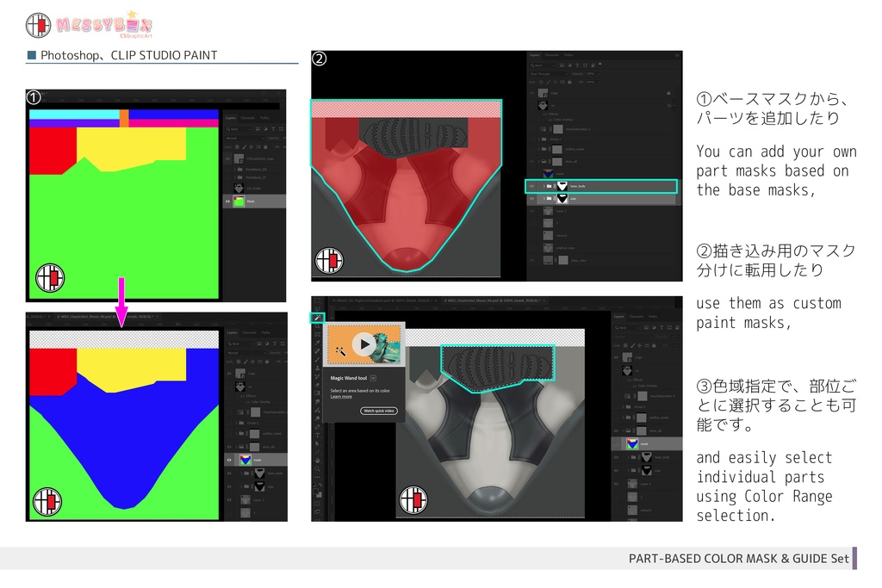The image size is (882, 588).
Task: Click adjustment layer filter icon in red-overlay screenshot
Action: point(569,65)
